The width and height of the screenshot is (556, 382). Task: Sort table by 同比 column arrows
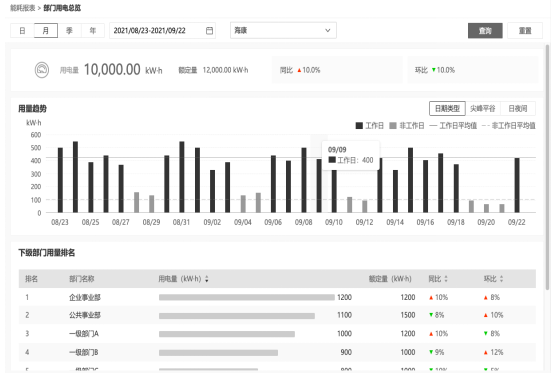click(446, 279)
